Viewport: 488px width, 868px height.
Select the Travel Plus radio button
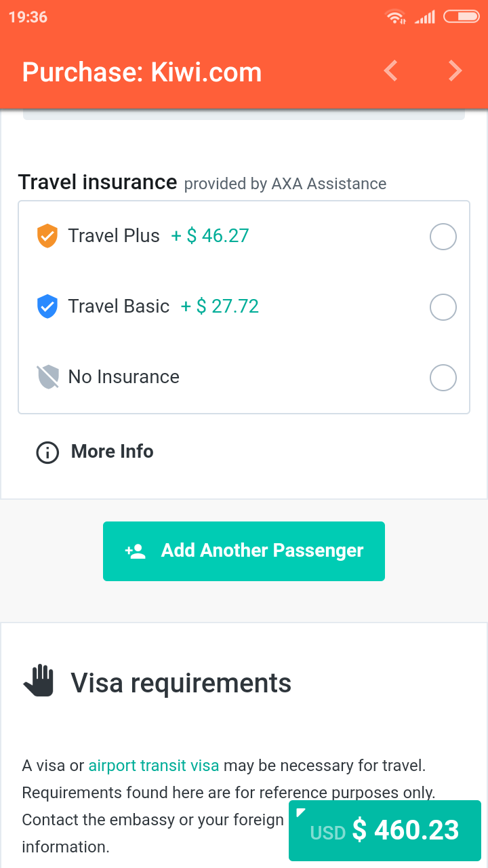click(443, 237)
